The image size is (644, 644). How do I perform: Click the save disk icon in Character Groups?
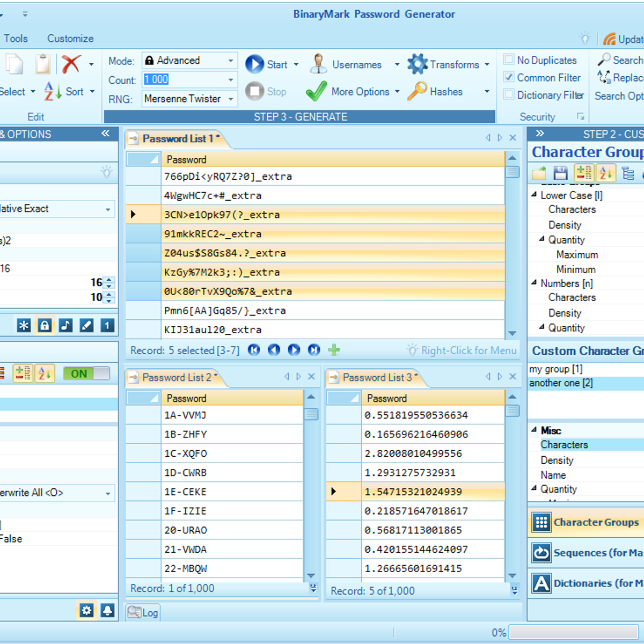coord(561,173)
